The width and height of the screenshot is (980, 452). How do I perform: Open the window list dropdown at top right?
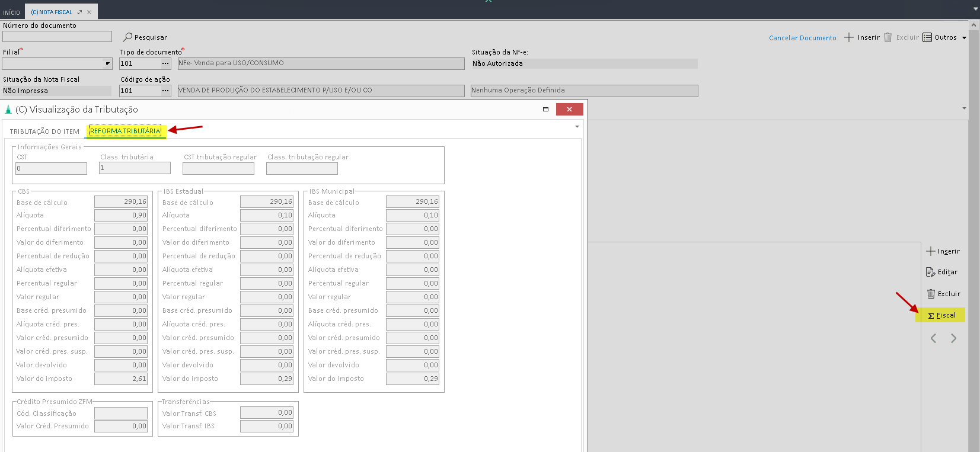click(x=975, y=9)
